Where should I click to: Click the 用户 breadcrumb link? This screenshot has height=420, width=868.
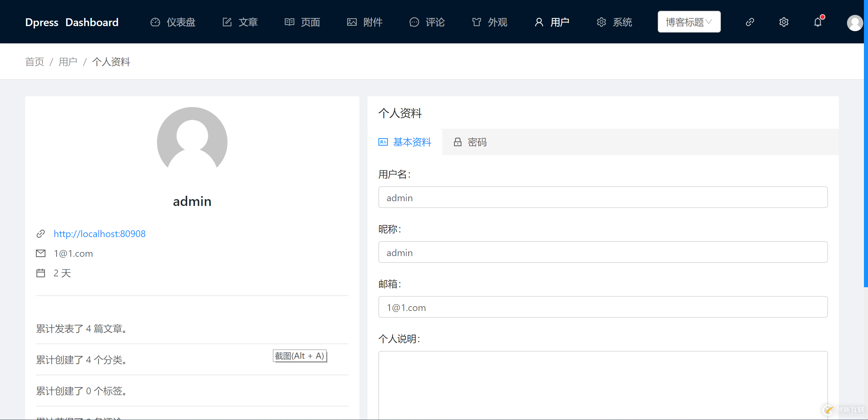[68, 62]
